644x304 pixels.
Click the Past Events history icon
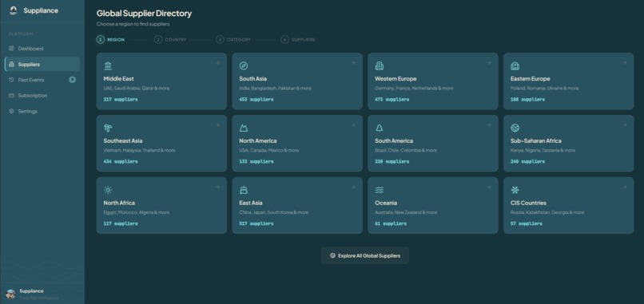point(11,80)
